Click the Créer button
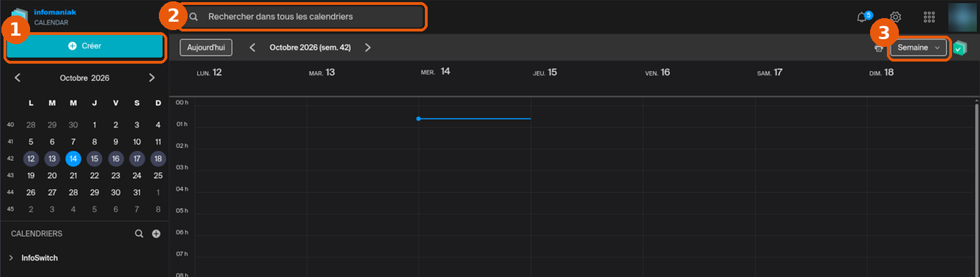 tap(85, 46)
